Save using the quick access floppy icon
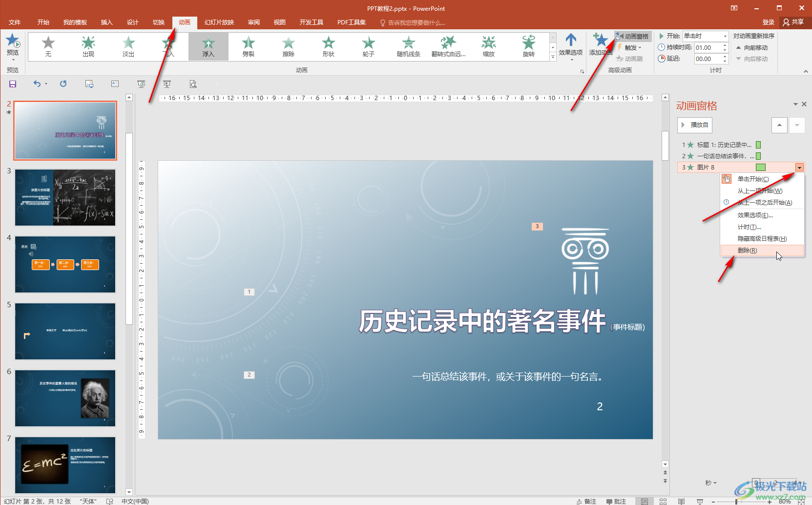This screenshot has height=505, width=812. click(x=13, y=84)
